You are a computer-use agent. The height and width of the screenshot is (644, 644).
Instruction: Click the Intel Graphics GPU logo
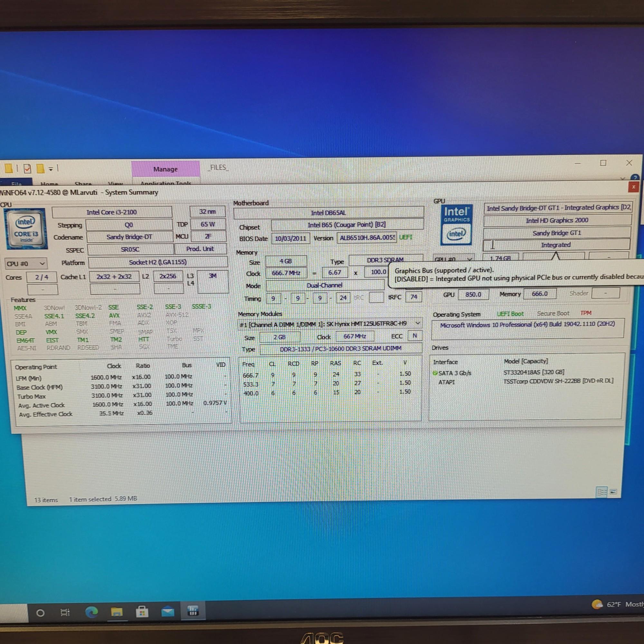(456, 225)
